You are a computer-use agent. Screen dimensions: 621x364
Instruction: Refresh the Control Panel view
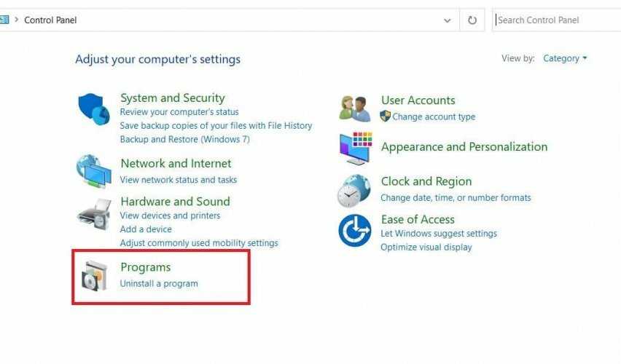[x=472, y=20]
